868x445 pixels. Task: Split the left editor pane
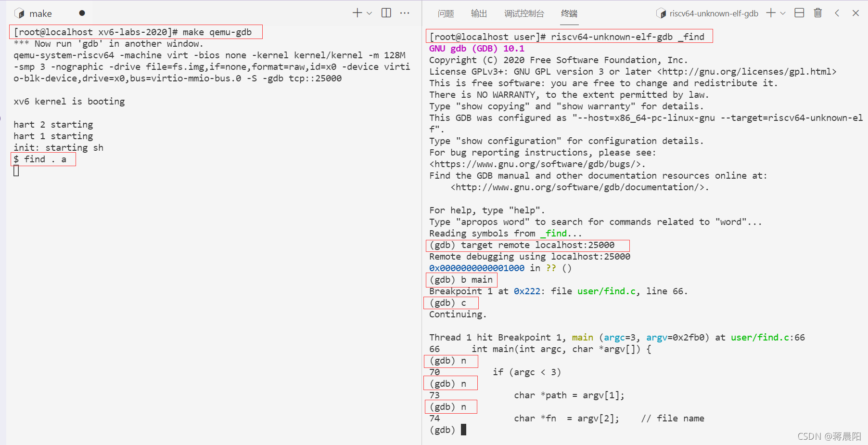point(386,13)
